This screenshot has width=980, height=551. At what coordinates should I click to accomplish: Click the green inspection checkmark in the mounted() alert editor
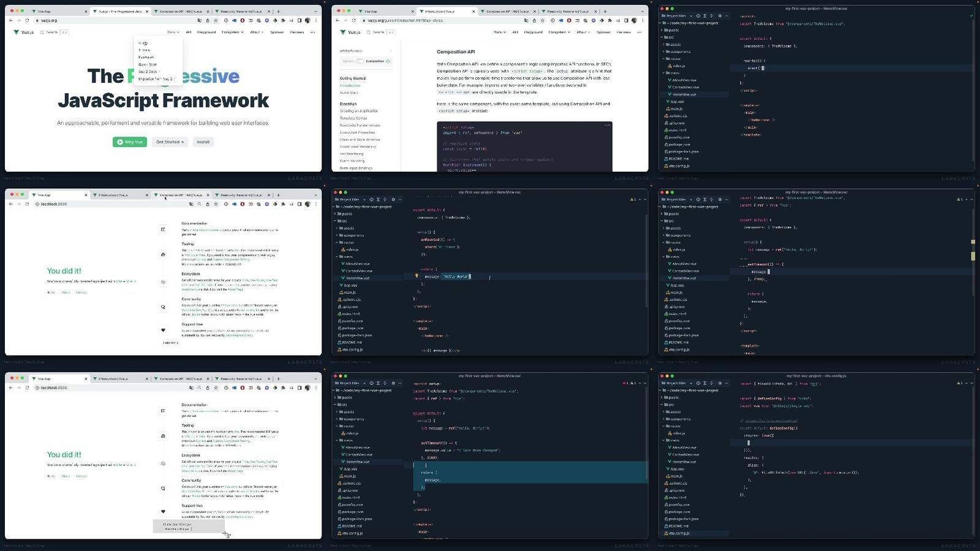(x=971, y=15)
